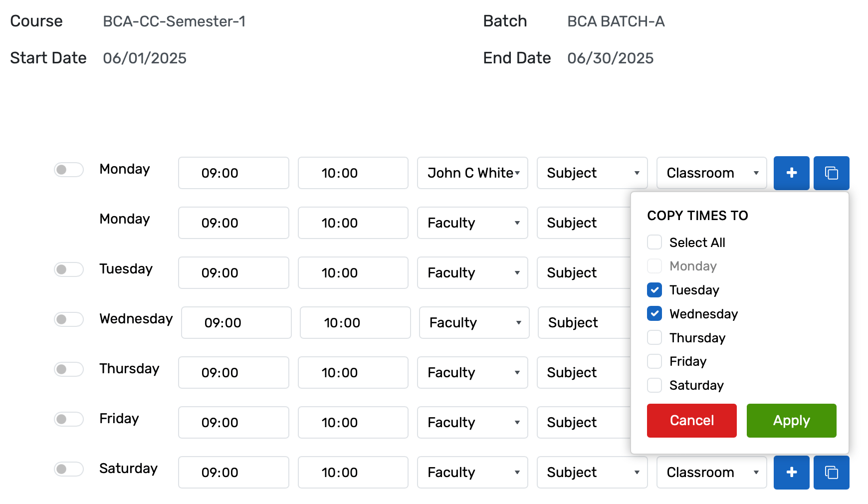Open the Faculty dropdown for Tuesday
This screenshot has height=504, width=868.
[x=472, y=273]
